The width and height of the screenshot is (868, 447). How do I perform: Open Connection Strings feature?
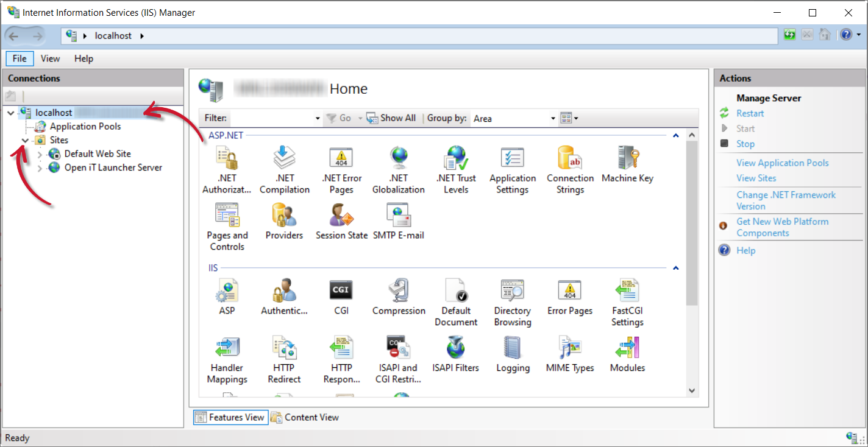click(570, 158)
